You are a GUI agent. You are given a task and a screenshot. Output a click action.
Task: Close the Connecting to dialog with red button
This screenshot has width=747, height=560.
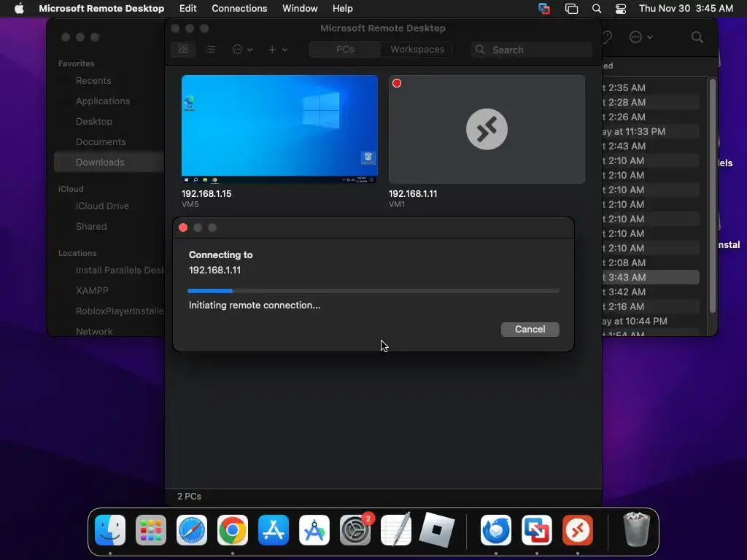[183, 227]
